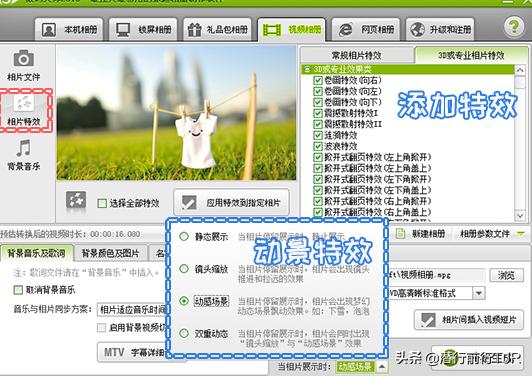Image resolution: width=532 pixels, height=376 pixels.
Task: Click the effects sparkle icon below preview
Action: click(x=76, y=200)
